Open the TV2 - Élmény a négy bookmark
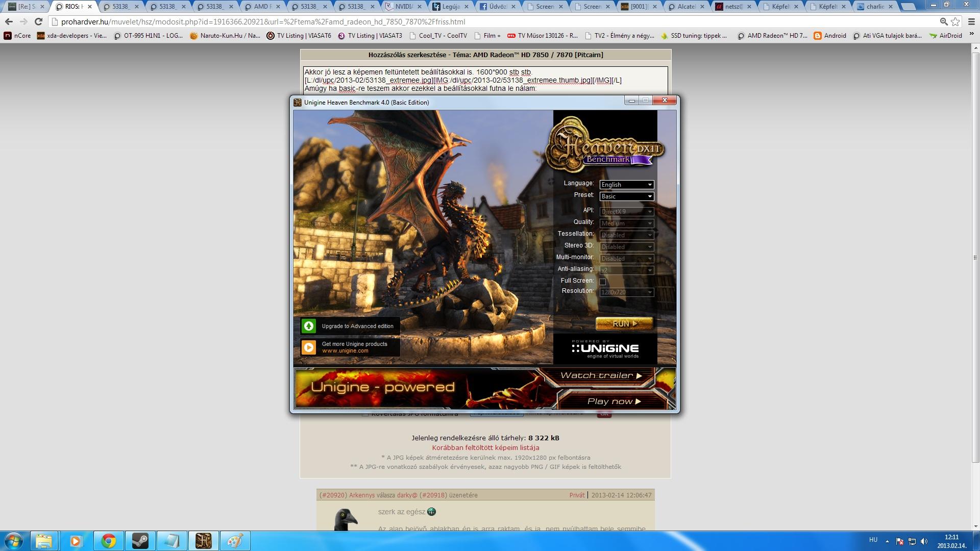 tap(619, 36)
